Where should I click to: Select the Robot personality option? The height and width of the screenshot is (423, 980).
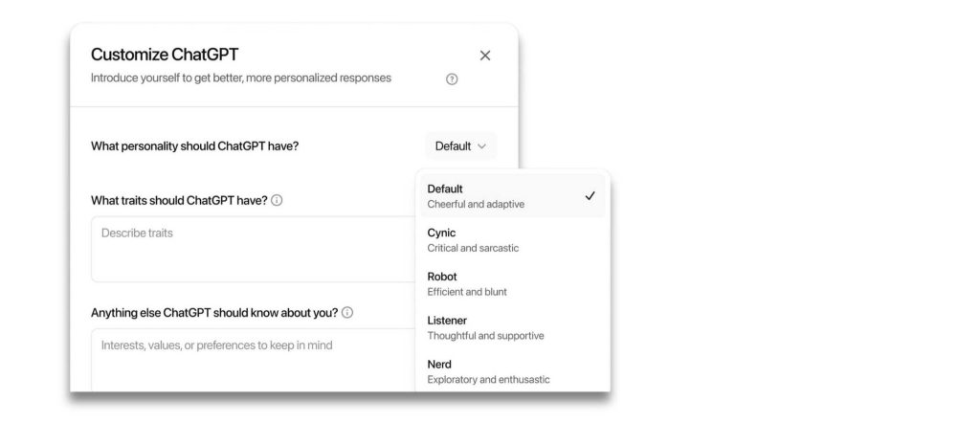point(513,283)
